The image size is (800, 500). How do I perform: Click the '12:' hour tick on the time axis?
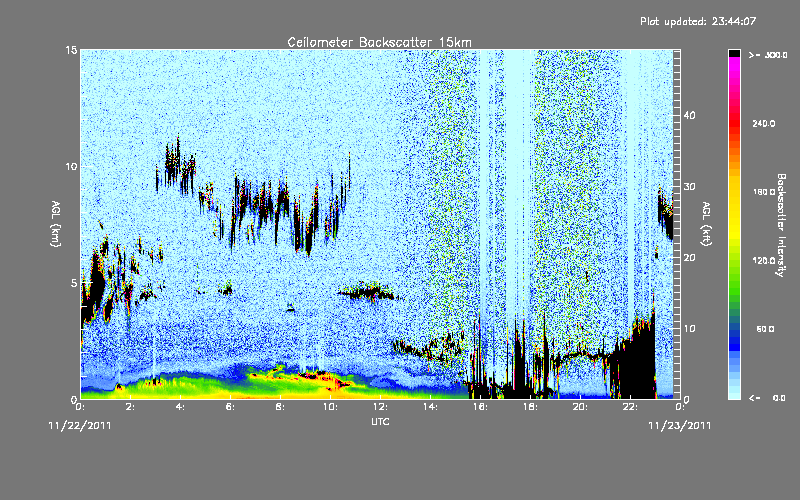point(381,407)
